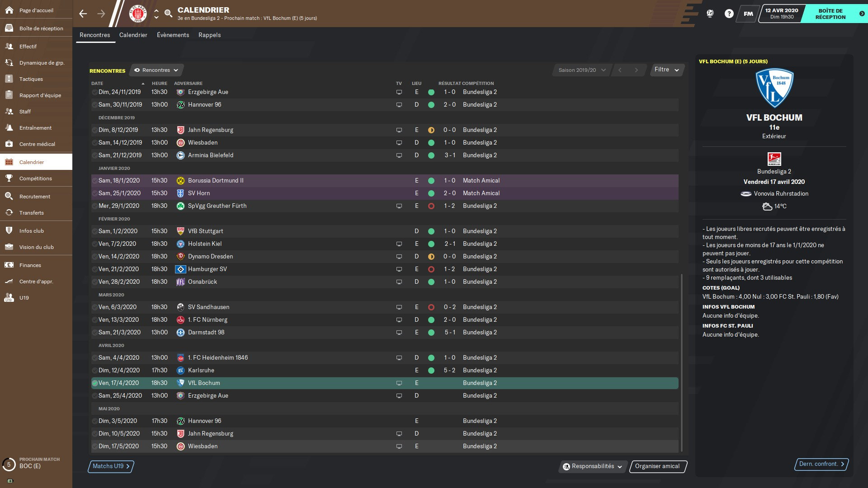The height and width of the screenshot is (488, 868).
Task: Switch to the Rappels tab
Action: point(209,35)
